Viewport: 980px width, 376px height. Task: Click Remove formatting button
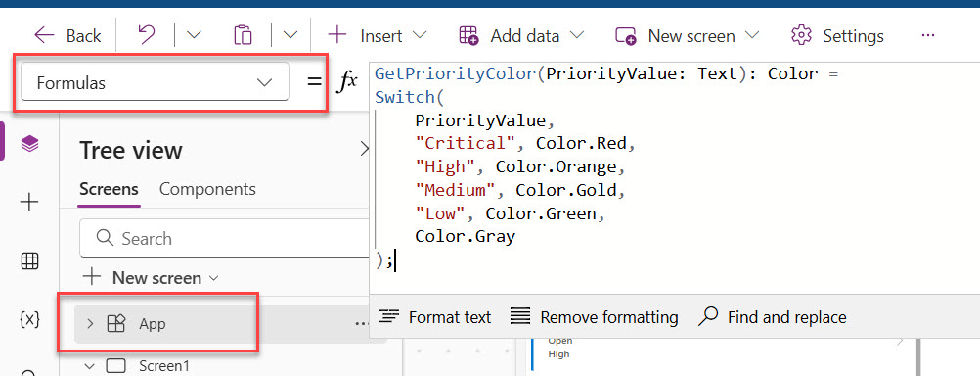click(594, 318)
